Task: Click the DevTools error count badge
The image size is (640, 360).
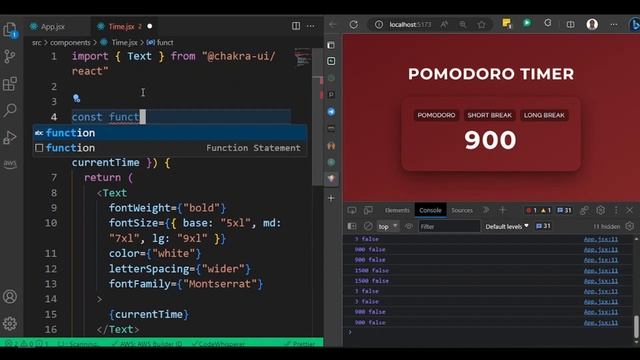Action: coord(531,210)
